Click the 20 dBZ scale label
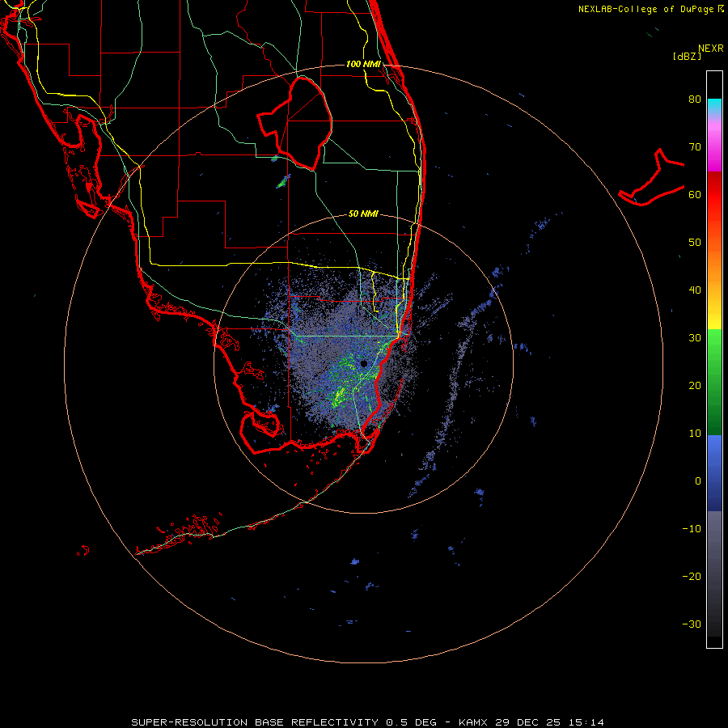Image resolution: width=728 pixels, height=728 pixels. pyautogui.click(x=695, y=386)
